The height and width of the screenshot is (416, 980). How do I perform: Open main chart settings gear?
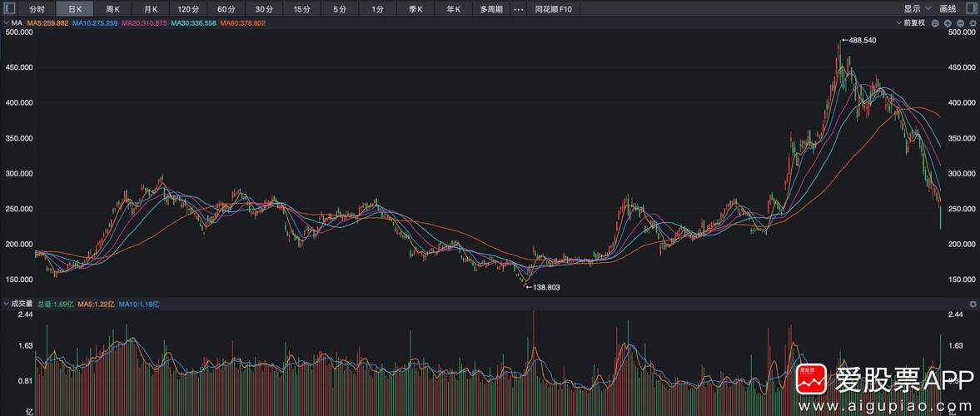(973, 23)
